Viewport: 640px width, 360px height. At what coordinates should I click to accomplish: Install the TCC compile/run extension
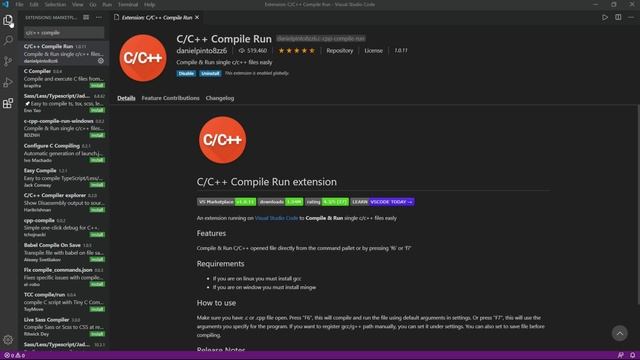pyautogui.click(x=97, y=309)
